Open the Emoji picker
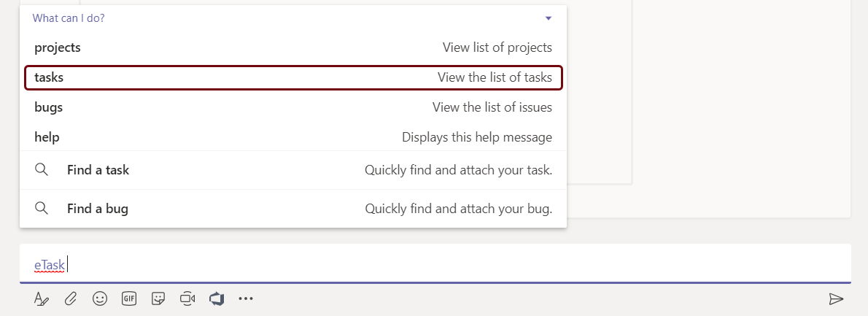This screenshot has height=316, width=868. click(100, 298)
